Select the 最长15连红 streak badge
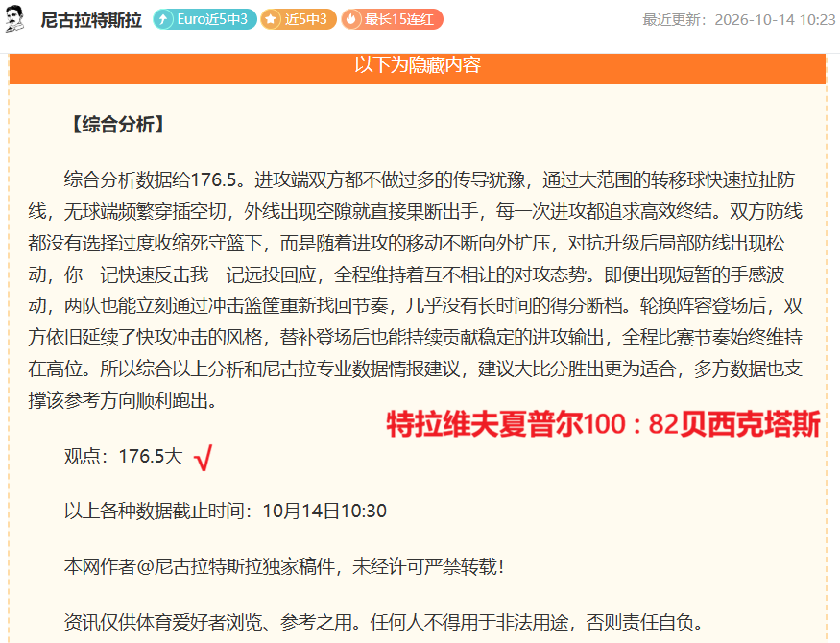Image resolution: width=840 pixels, height=643 pixels. (392, 20)
